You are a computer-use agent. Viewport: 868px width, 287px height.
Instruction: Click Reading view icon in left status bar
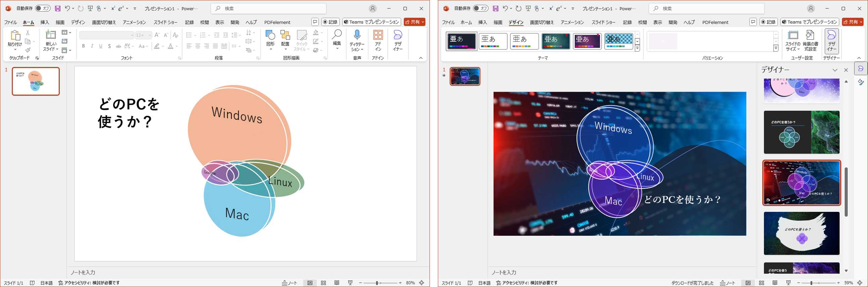tap(337, 283)
